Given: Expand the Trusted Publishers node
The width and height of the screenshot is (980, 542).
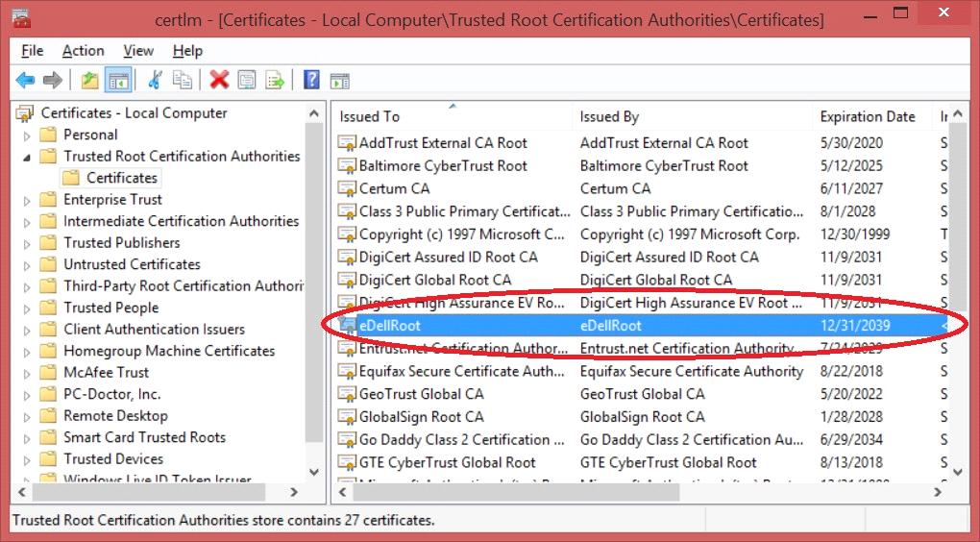Looking at the screenshot, I should point(27,244).
